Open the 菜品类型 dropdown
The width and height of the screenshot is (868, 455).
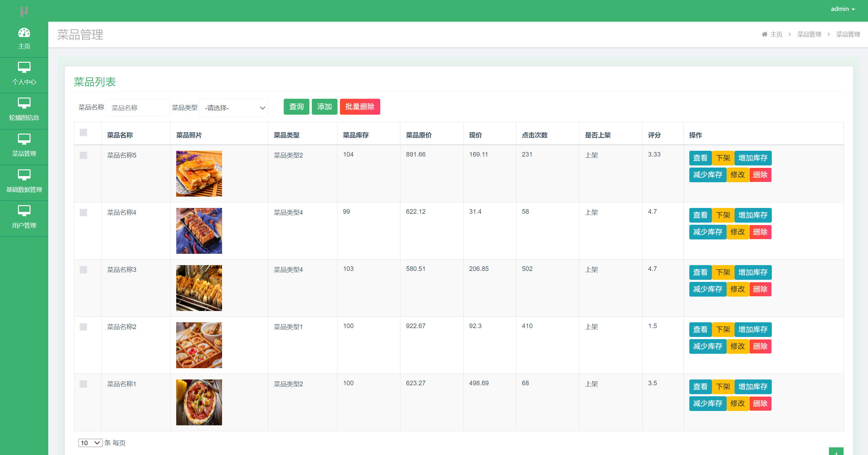pyautogui.click(x=234, y=108)
